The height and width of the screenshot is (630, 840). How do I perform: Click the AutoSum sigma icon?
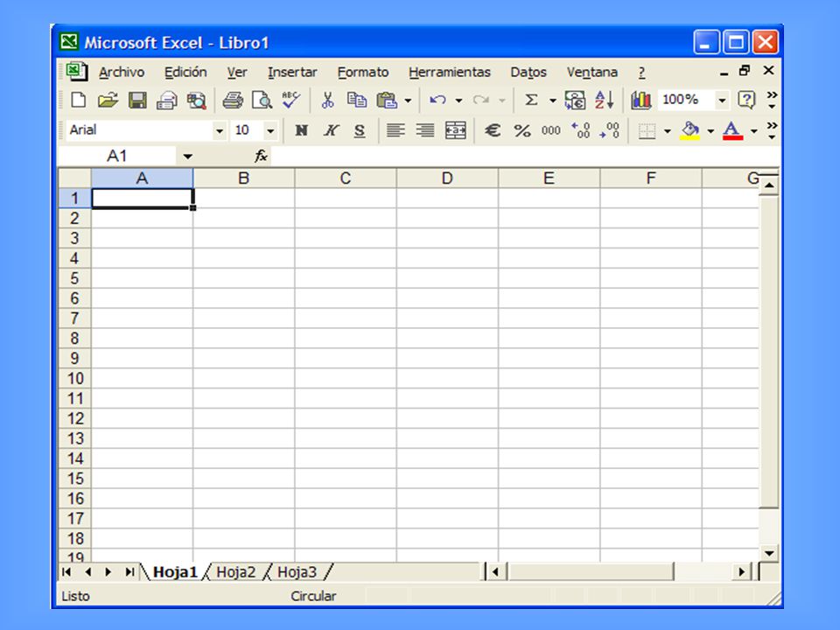tap(531, 100)
